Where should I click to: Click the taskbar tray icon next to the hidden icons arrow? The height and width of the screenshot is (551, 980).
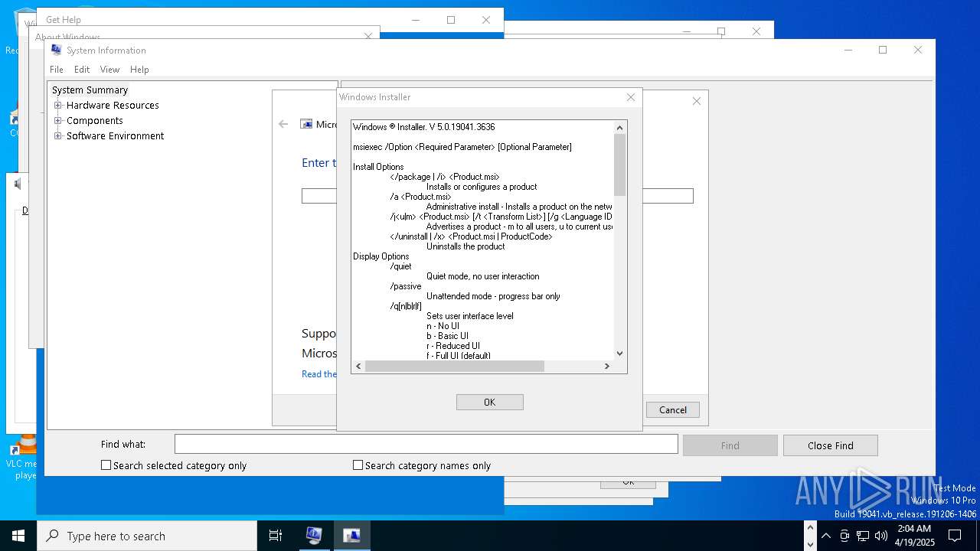pos(844,536)
